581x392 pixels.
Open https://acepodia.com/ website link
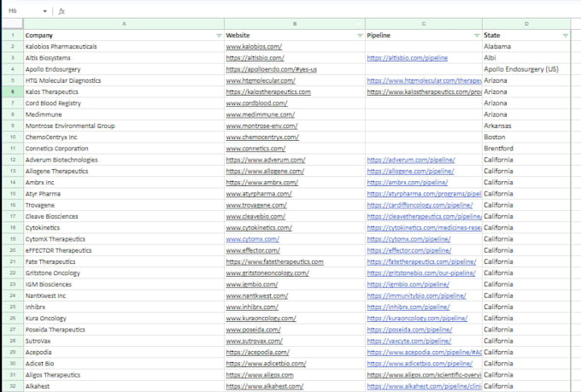[x=257, y=353]
